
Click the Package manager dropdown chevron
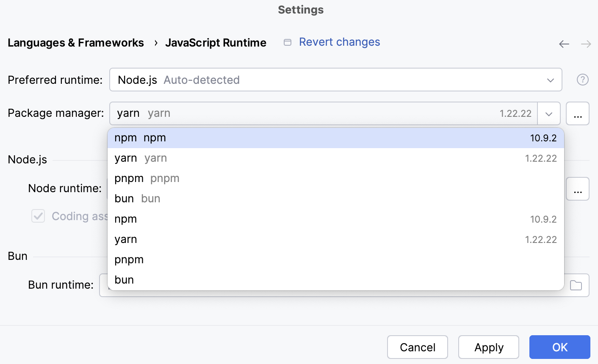tap(549, 113)
